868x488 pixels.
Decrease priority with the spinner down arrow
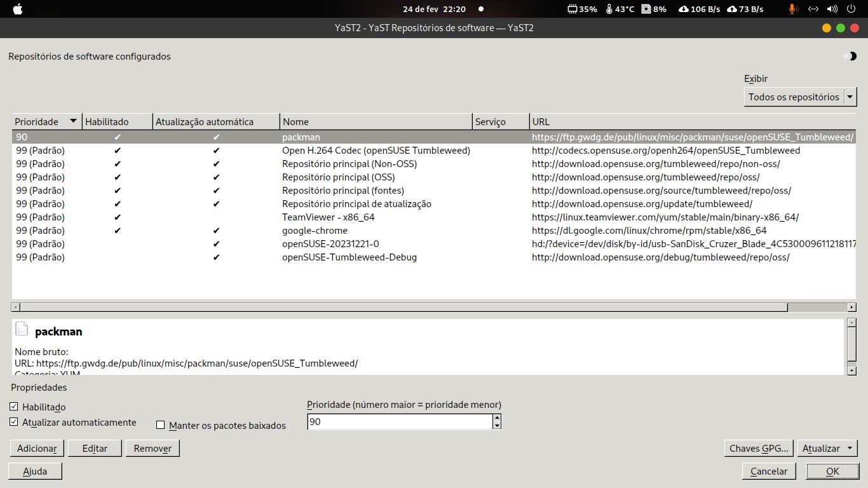tap(497, 425)
